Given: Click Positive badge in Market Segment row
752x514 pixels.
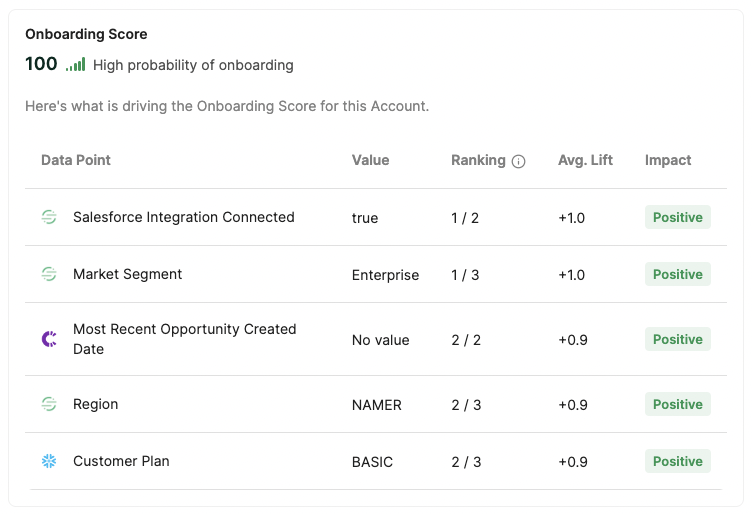Looking at the screenshot, I should (678, 274).
